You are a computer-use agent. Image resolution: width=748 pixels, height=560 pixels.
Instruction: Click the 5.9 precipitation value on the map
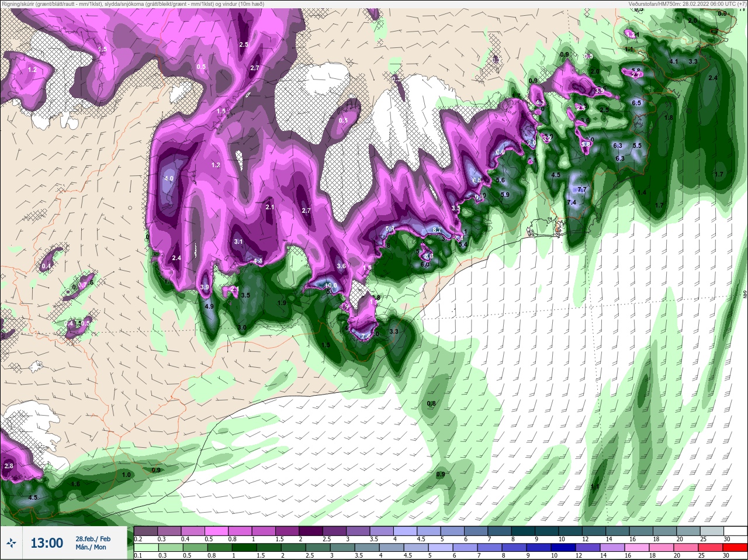click(x=505, y=195)
